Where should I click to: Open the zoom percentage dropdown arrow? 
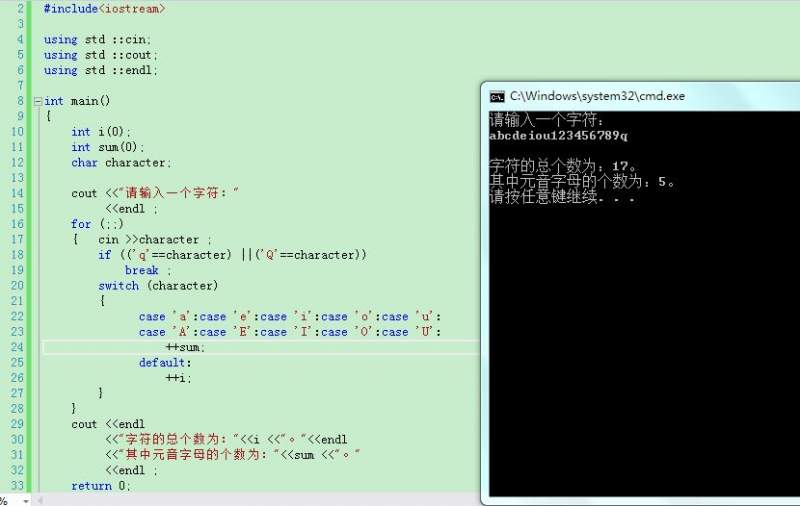tap(25, 501)
